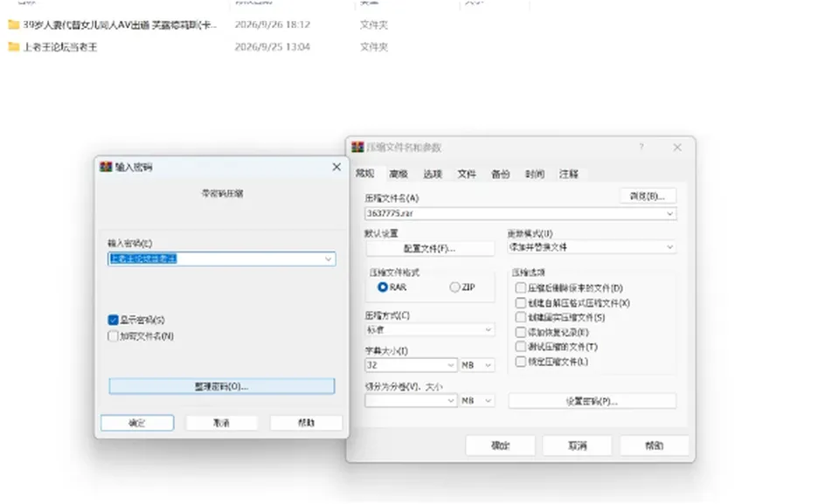839x504 pixels.
Task: Tick 压缩后删除原来的文件(D) option
Action: pos(521,288)
